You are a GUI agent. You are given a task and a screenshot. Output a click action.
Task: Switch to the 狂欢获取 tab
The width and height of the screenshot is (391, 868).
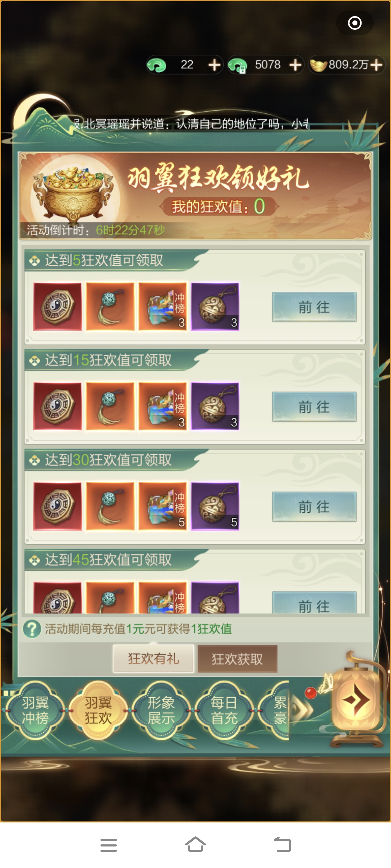[237, 659]
